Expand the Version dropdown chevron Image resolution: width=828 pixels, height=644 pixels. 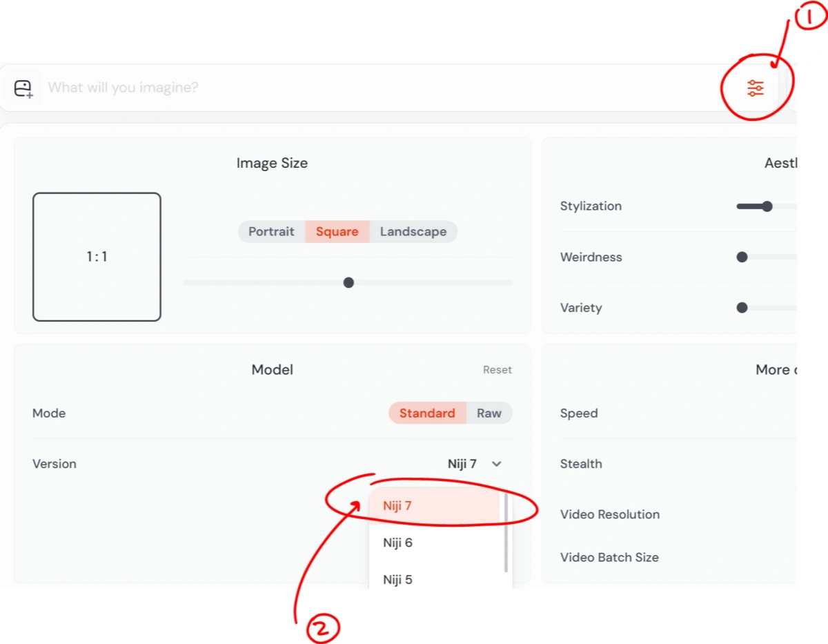click(496, 464)
